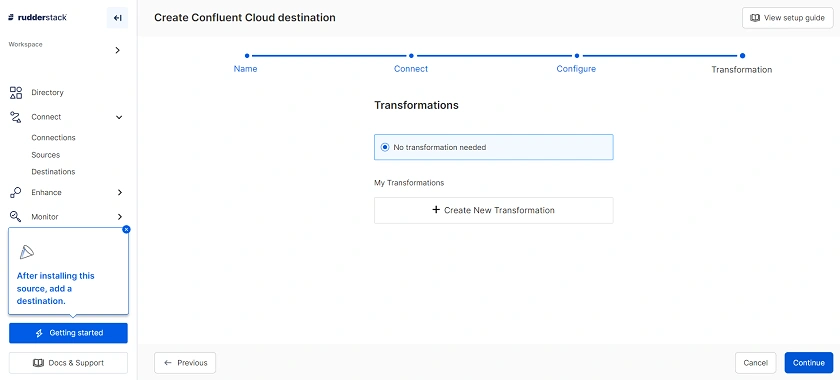The height and width of the screenshot is (380, 840).
Task: Close the getting started tip popup
Action: [x=126, y=229]
